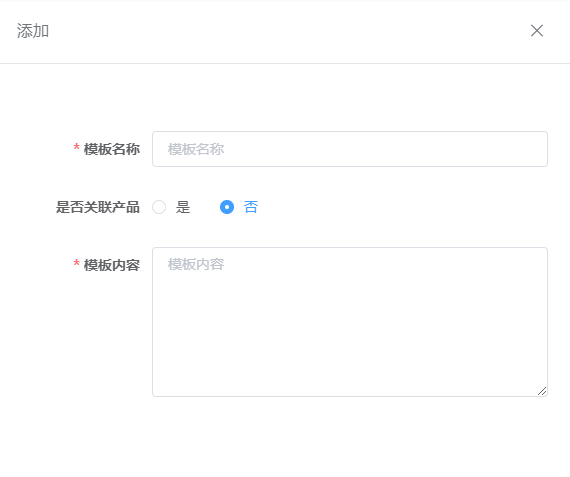Click the 添加 dialog title
Image resolution: width=570 pixels, height=477 pixels.
pos(33,31)
